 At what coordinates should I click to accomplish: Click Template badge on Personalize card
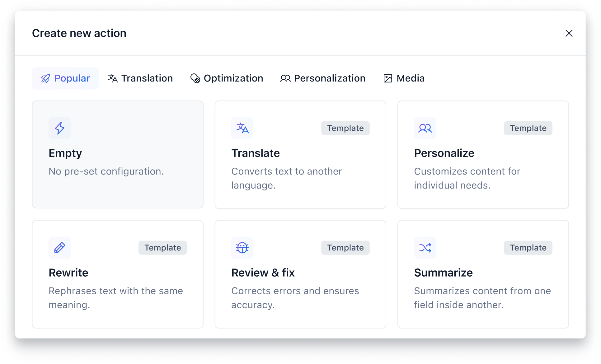(528, 128)
